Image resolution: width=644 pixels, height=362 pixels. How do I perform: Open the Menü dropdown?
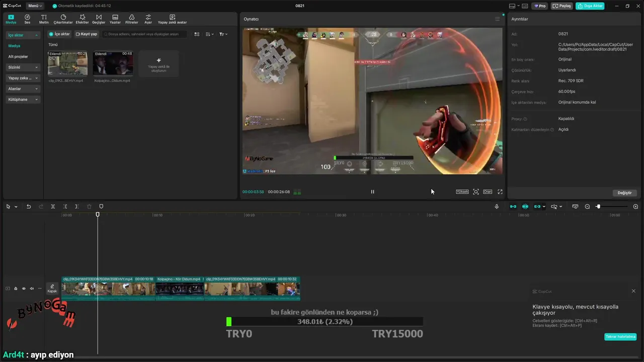click(35, 6)
